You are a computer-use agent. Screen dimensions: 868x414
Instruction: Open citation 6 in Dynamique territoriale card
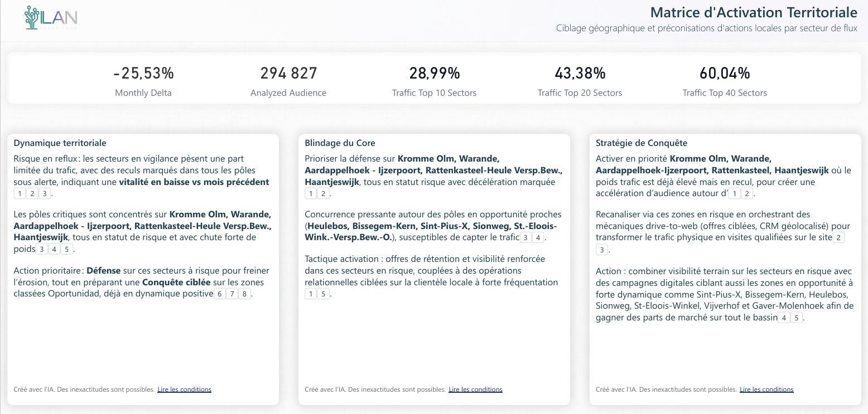220,294
